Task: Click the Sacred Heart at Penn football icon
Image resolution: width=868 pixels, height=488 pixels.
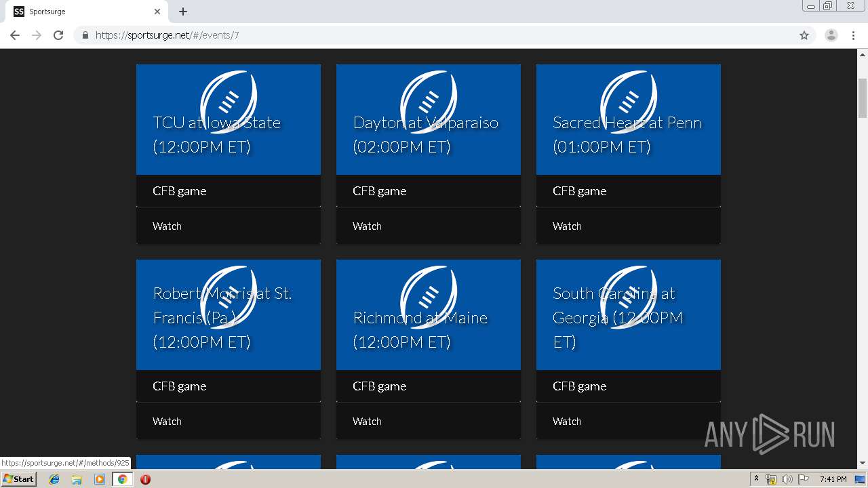Action: pyautogui.click(x=629, y=102)
